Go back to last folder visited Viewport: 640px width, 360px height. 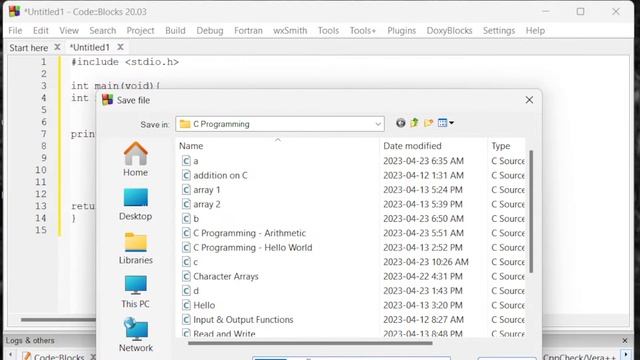pos(400,123)
